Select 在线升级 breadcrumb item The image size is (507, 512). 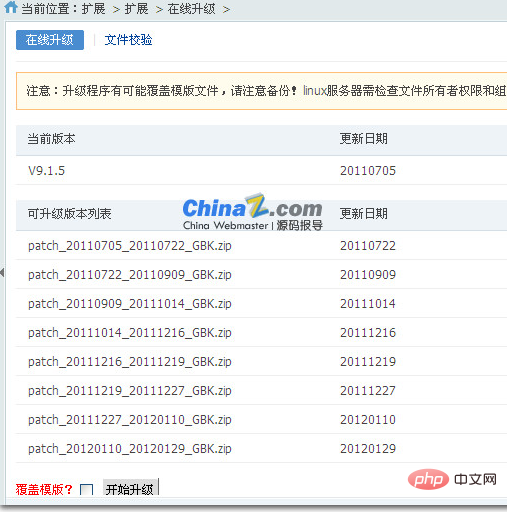coord(191,9)
